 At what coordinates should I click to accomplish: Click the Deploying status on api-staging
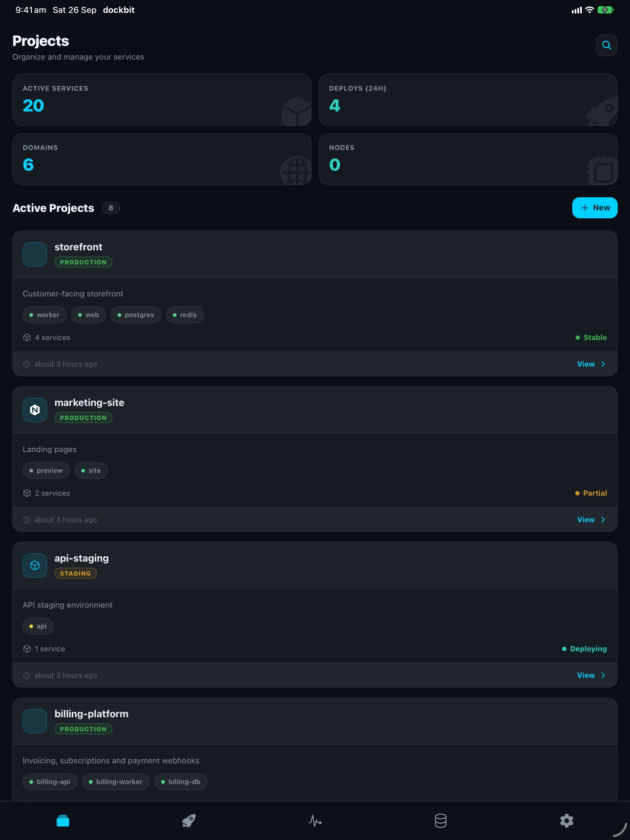pyautogui.click(x=584, y=649)
